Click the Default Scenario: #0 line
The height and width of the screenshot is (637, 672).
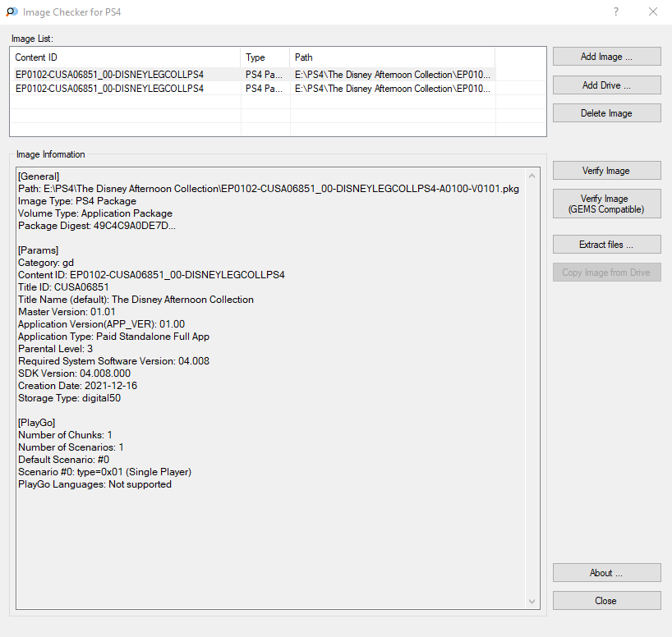(x=64, y=460)
